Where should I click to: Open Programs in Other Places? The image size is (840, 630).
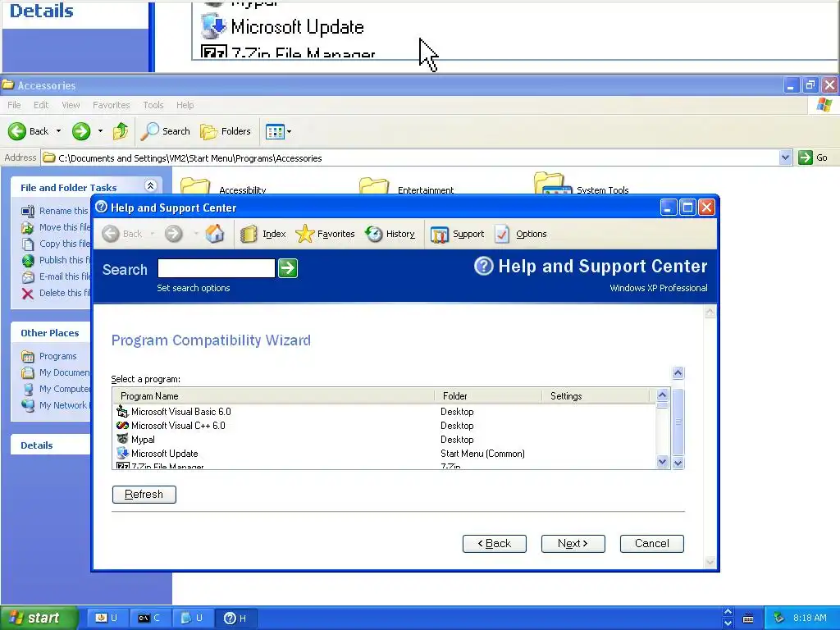(x=49, y=356)
